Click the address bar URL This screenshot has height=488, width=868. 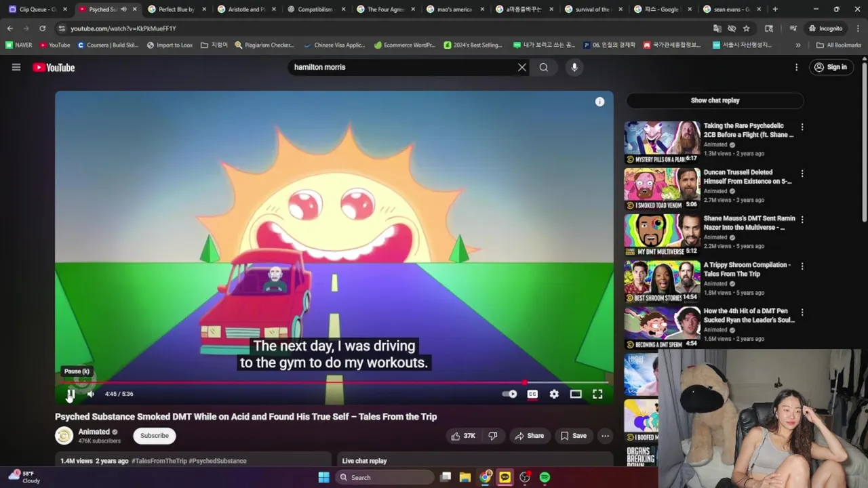tap(123, 28)
